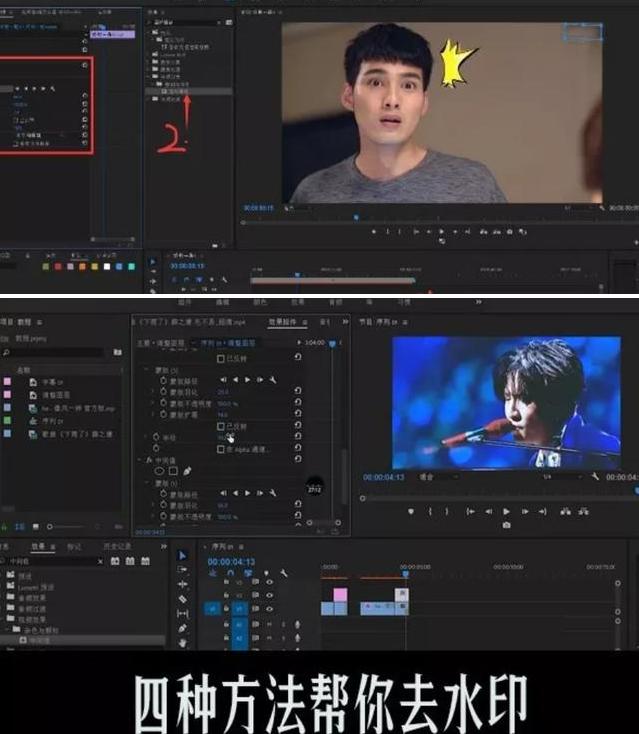
Task: Select the Pen tool in the timeline toolbar
Action: [183, 628]
